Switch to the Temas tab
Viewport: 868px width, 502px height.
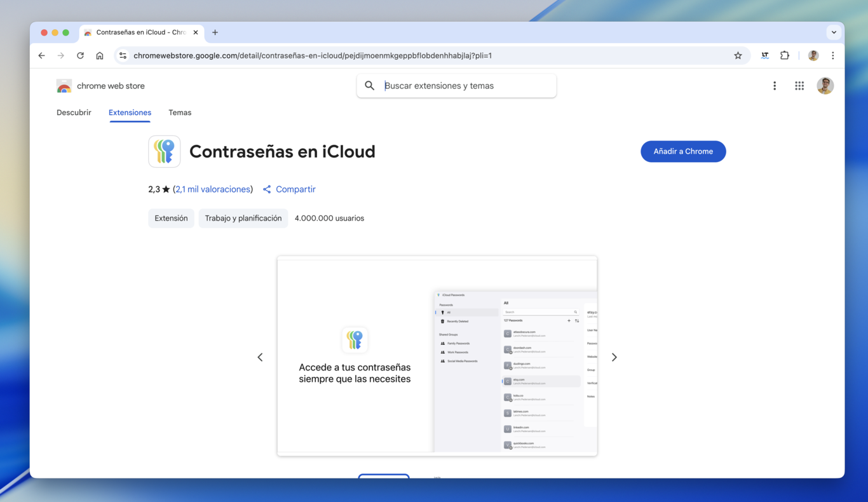click(180, 112)
